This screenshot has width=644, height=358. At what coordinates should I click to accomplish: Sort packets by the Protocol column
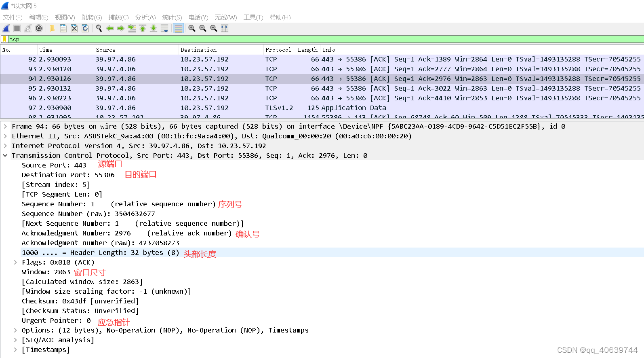tap(280, 50)
